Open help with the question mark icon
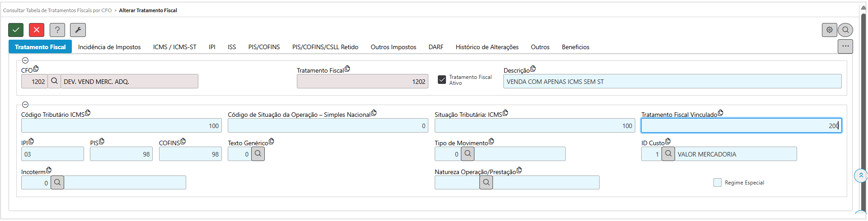Viewport: 868px width, 221px height. tap(57, 30)
